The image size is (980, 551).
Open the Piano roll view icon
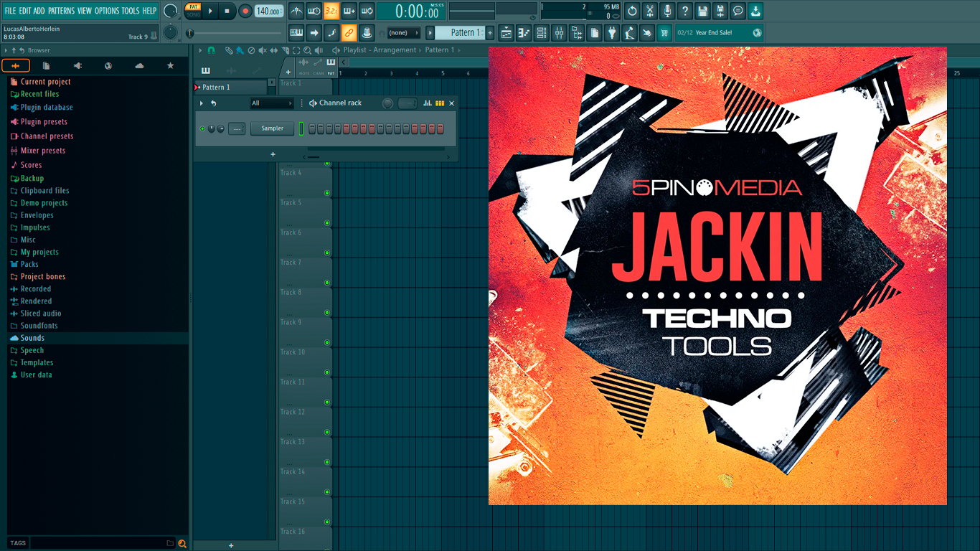pyautogui.click(x=524, y=32)
